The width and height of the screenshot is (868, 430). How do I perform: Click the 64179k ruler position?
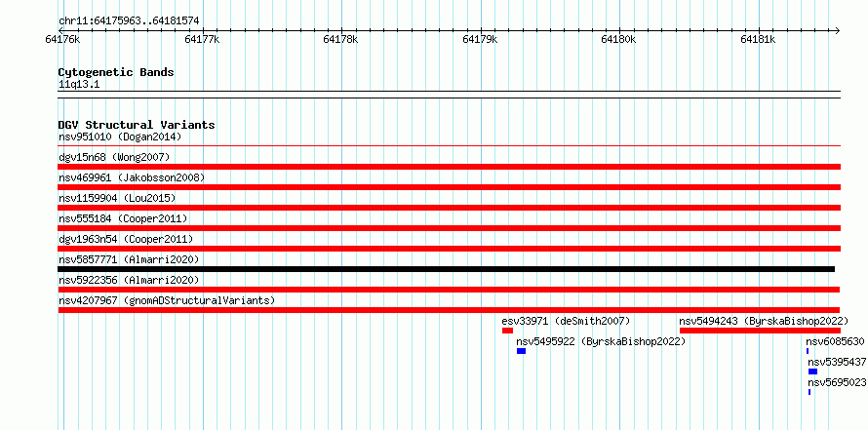[481, 39]
